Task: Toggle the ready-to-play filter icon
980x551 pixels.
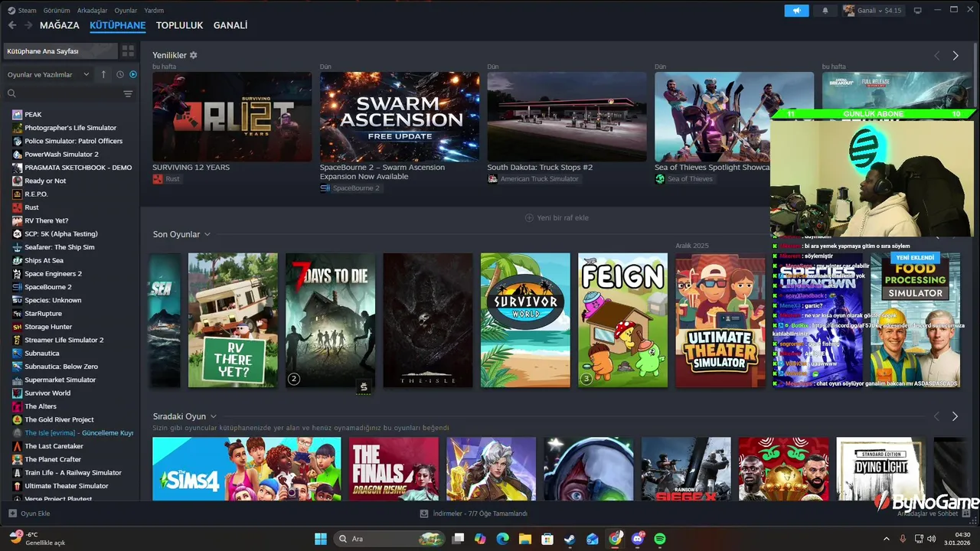Action: [x=133, y=74]
